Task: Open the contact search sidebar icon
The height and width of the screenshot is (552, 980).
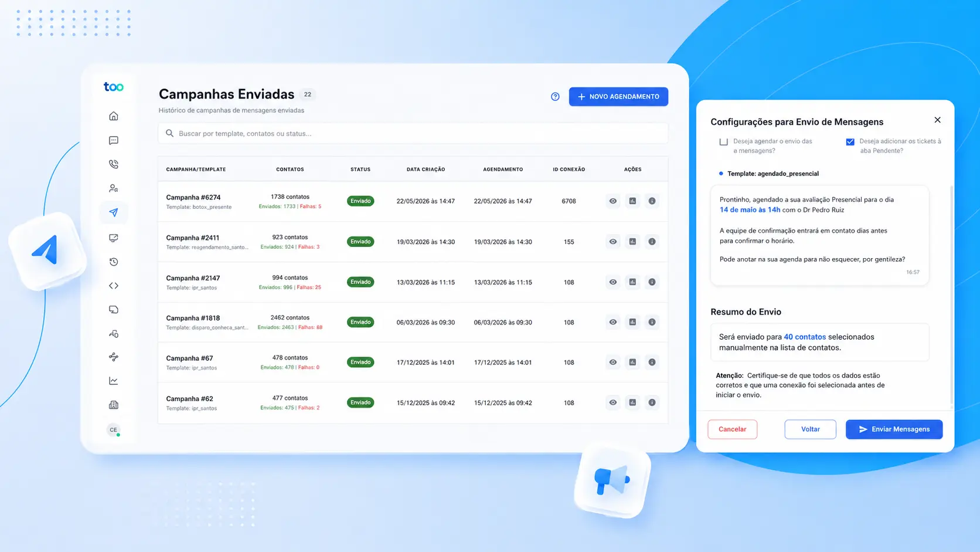Action: pyautogui.click(x=114, y=188)
